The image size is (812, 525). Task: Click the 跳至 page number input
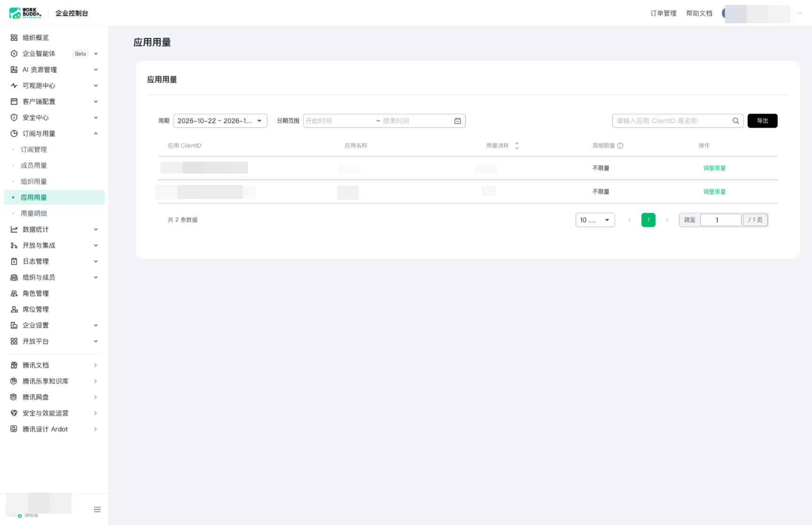click(x=720, y=220)
